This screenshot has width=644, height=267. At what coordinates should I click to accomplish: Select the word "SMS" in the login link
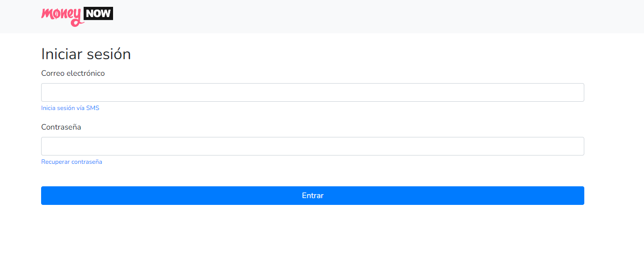point(92,108)
